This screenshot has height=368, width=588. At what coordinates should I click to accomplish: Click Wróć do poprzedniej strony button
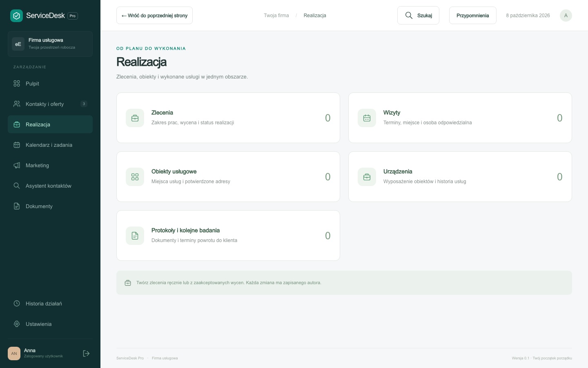pos(154,16)
